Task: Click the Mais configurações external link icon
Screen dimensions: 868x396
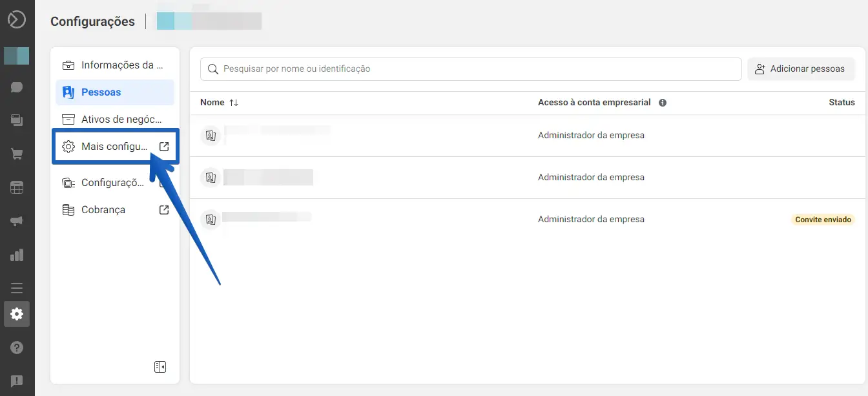Action: (164, 147)
